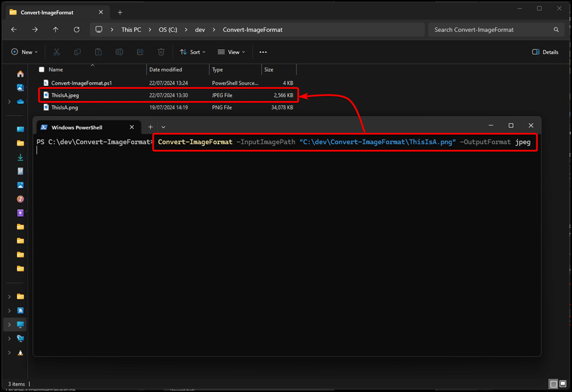Open the Network icon in sidebar
The image size is (572, 392).
21,338
